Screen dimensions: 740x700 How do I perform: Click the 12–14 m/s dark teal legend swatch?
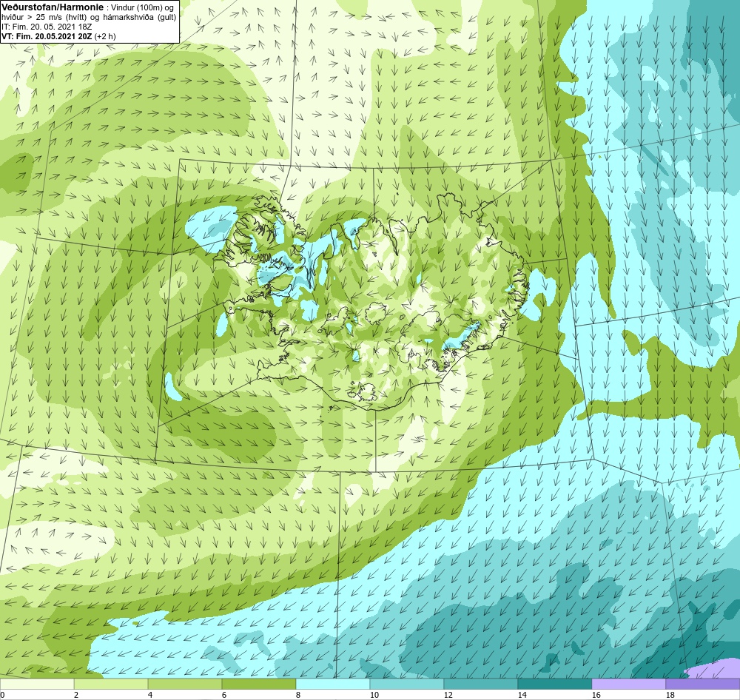[x=480, y=684]
